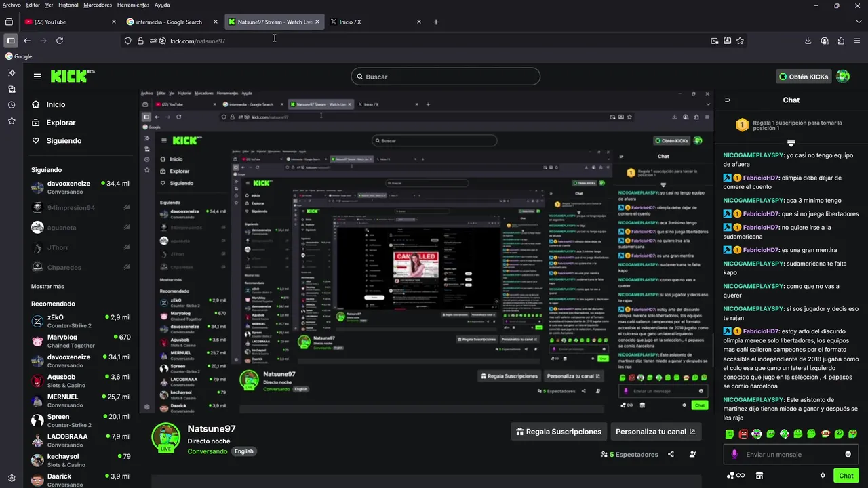Click Regala Suscripciones button
This screenshot has width=868, height=488.
[559, 432]
